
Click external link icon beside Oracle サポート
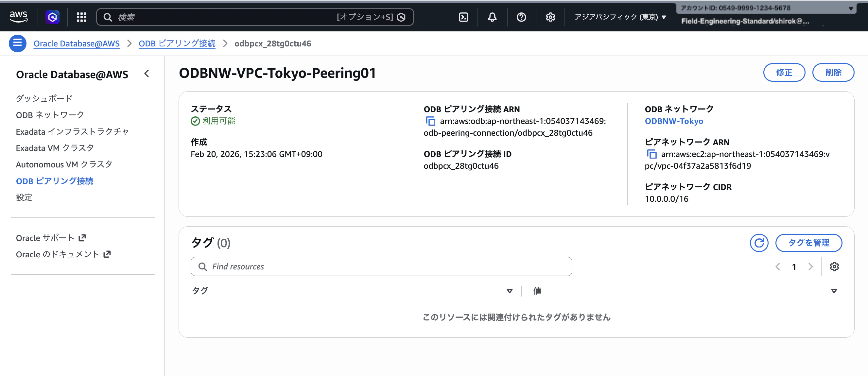coord(82,237)
